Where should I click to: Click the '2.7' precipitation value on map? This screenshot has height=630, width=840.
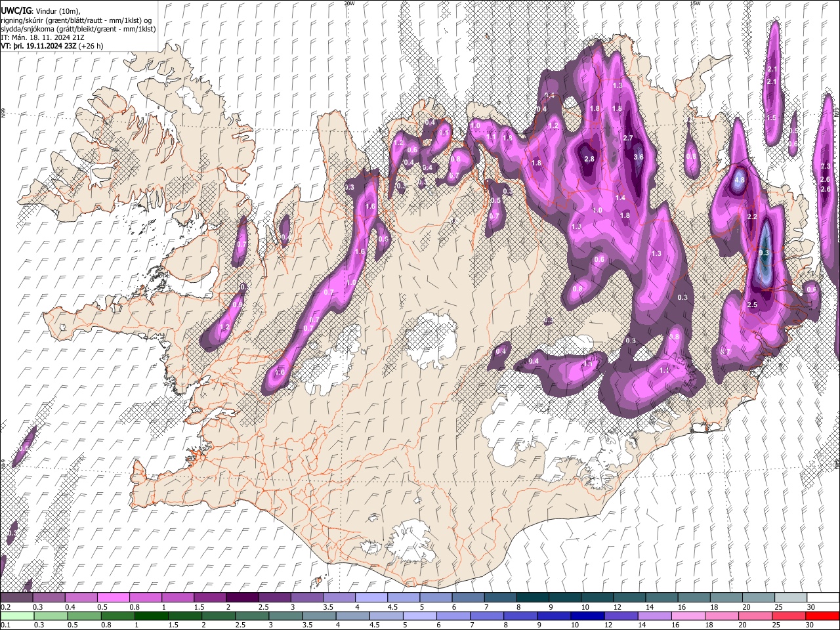[628, 138]
